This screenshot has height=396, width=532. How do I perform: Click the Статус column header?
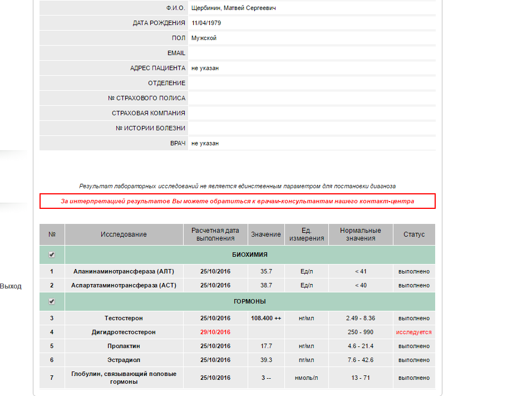click(x=413, y=234)
